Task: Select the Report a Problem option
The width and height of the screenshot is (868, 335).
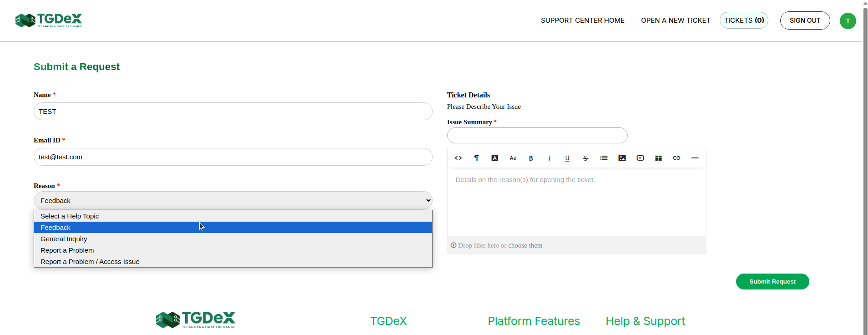Action: pos(233,250)
